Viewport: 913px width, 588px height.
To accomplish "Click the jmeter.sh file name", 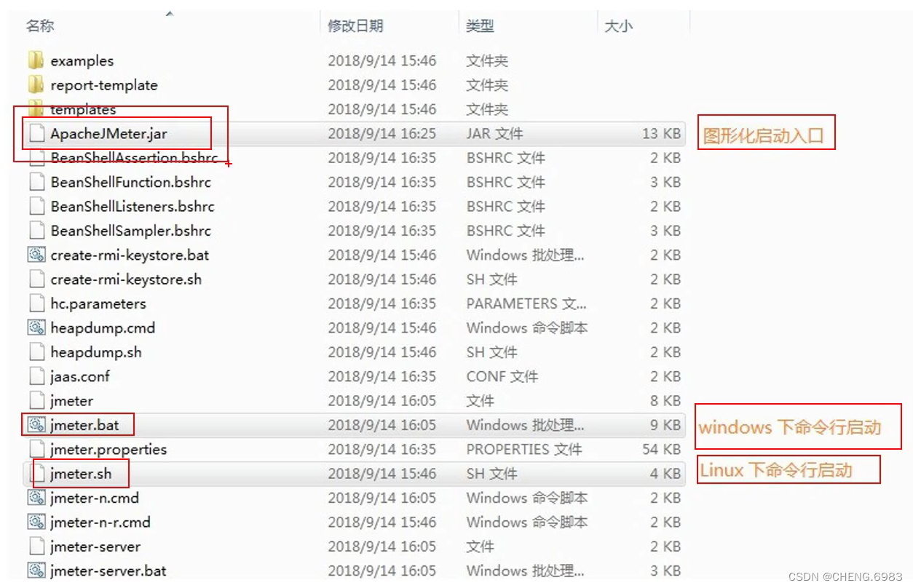I will point(81,474).
